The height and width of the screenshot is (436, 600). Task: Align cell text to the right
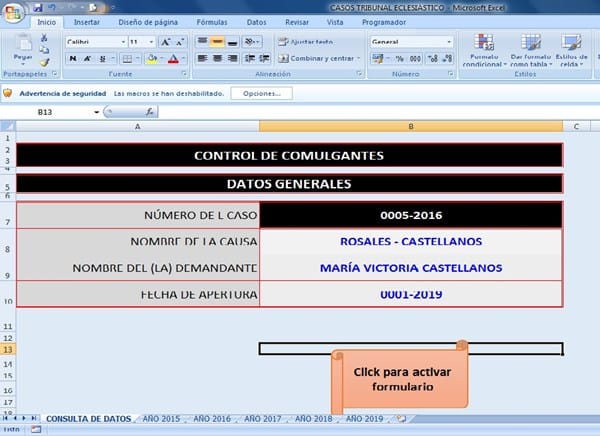click(x=232, y=58)
